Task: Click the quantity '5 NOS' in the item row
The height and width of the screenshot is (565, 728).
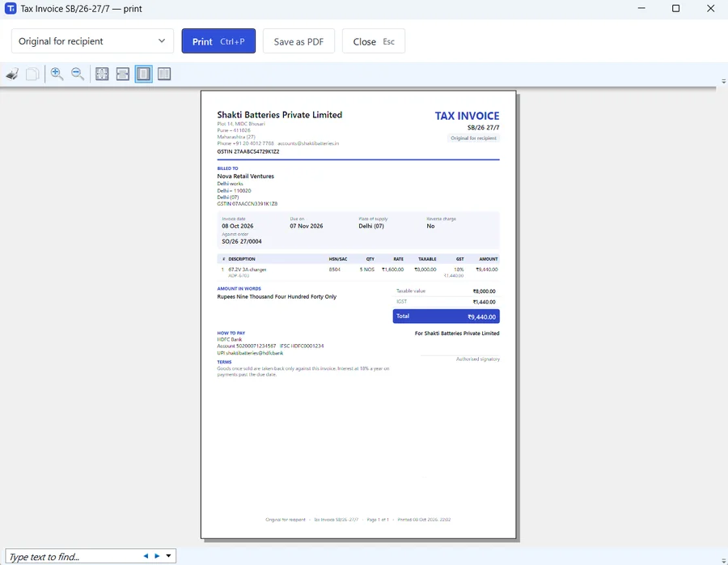Action: point(366,270)
